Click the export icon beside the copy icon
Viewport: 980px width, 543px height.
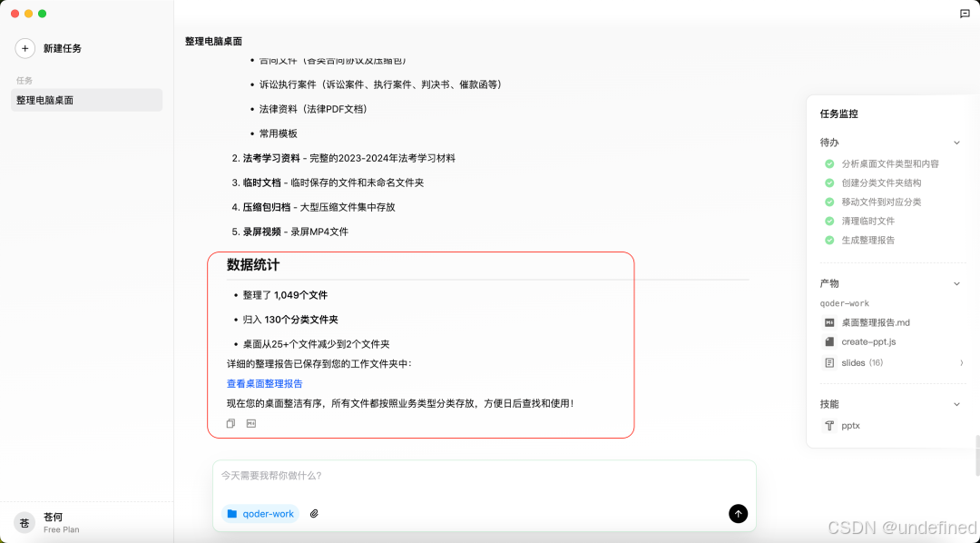pyautogui.click(x=250, y=422)
